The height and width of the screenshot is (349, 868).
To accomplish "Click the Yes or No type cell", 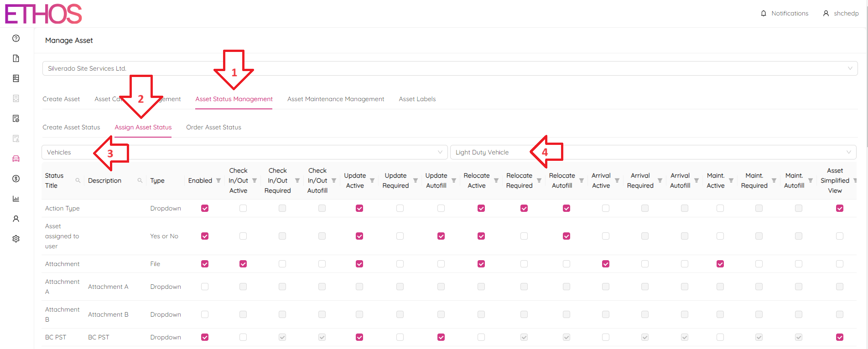I will [164, 236].
